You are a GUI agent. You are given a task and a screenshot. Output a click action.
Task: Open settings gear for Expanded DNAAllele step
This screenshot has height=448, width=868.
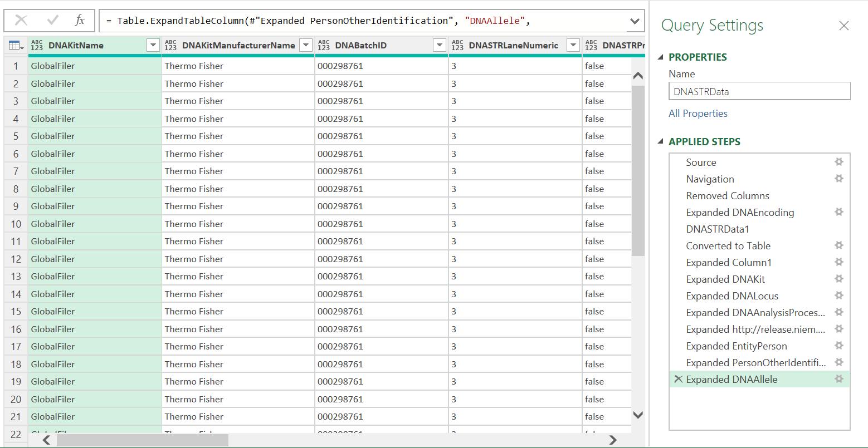838,379
